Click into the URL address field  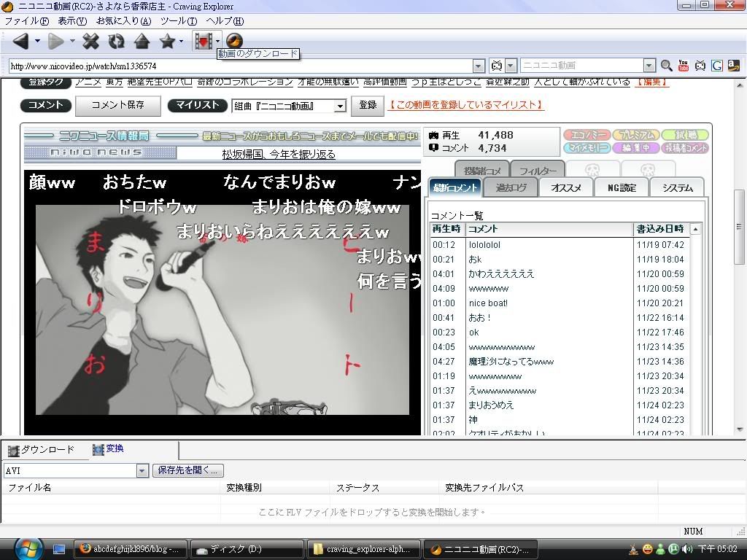241,66
